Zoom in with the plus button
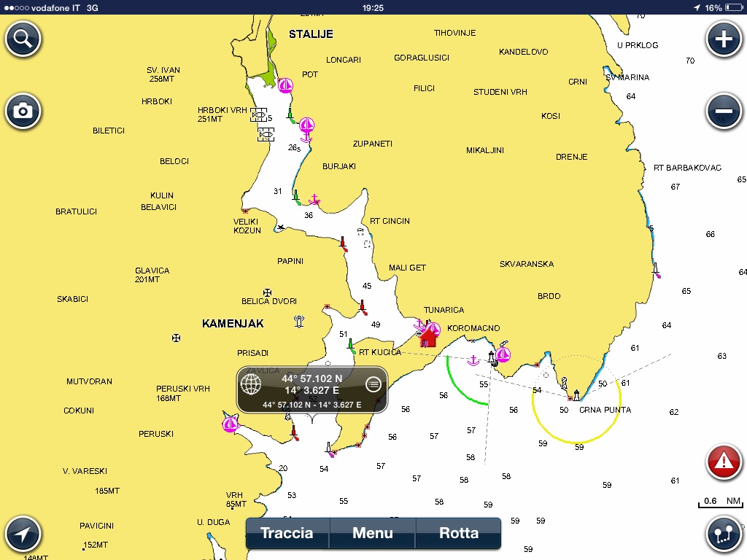Image resolution: width=747 pixels, height=560 pixels. coord(724,39)
